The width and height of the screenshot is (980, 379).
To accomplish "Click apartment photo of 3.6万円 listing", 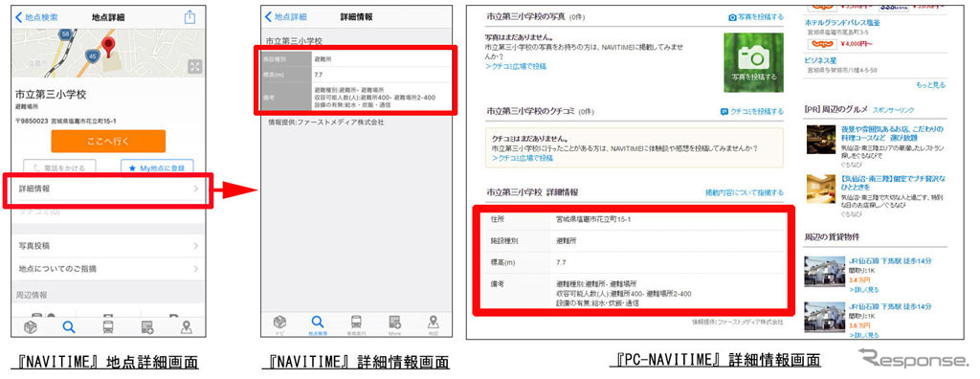I will [x=824, y=318].
